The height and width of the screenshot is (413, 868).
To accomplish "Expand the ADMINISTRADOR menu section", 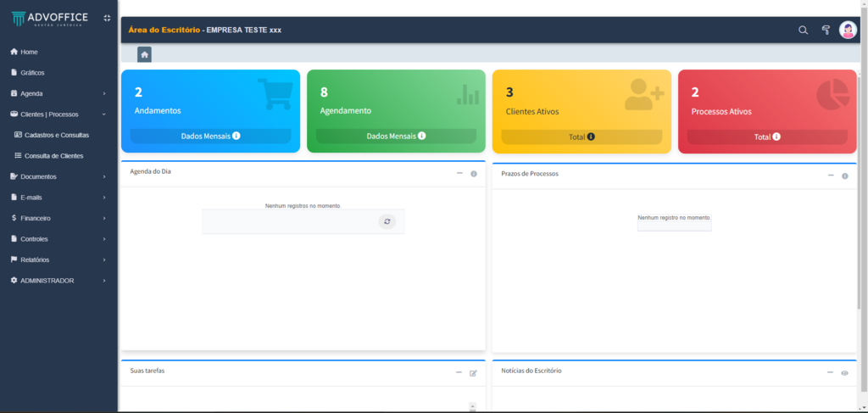I will [x=58, y=280].
